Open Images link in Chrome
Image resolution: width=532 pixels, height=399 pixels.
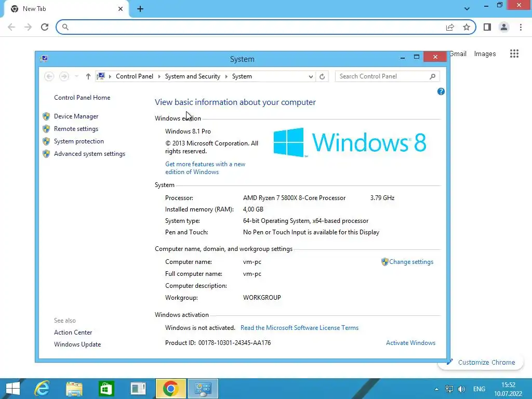click(485, 54)
